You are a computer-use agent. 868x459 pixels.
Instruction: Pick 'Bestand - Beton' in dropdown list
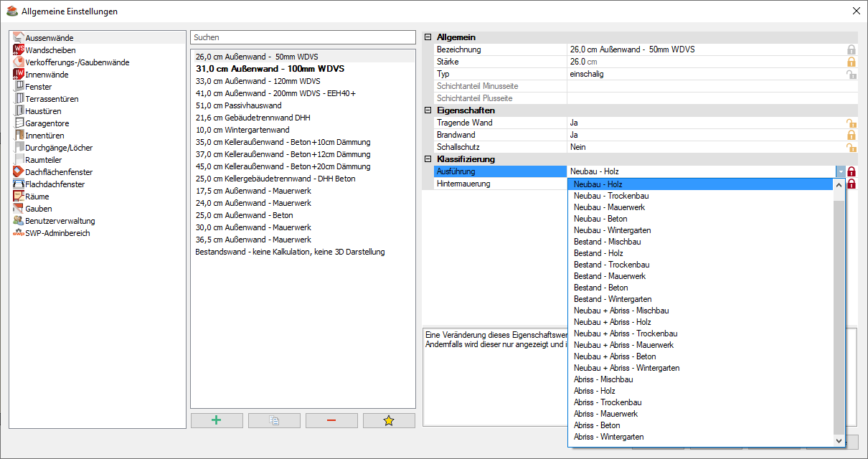coord(600,288)
